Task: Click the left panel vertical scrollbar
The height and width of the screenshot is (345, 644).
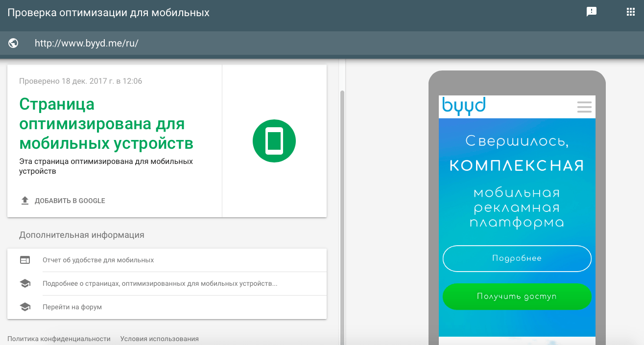Action: click(x=342, y=196)
